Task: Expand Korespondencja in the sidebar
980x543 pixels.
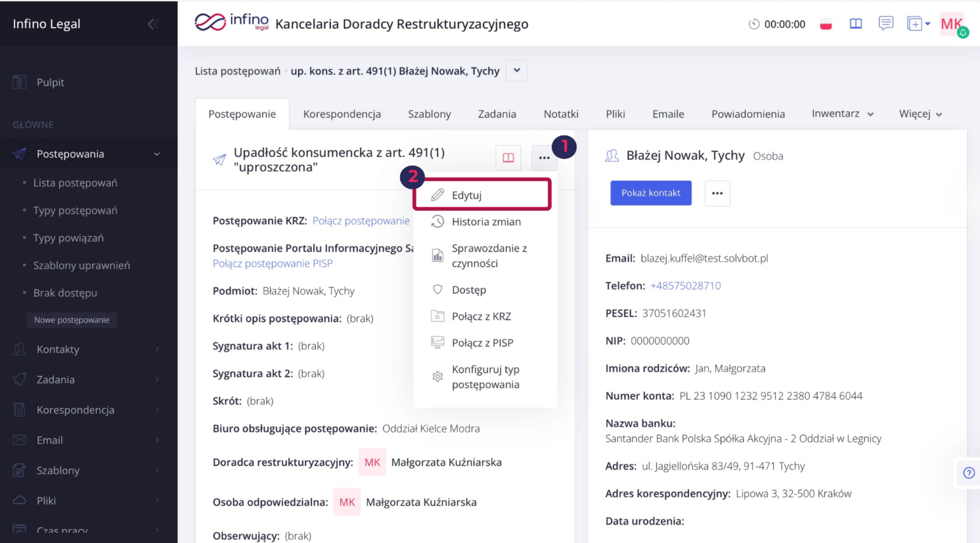Action: point(89,410)
